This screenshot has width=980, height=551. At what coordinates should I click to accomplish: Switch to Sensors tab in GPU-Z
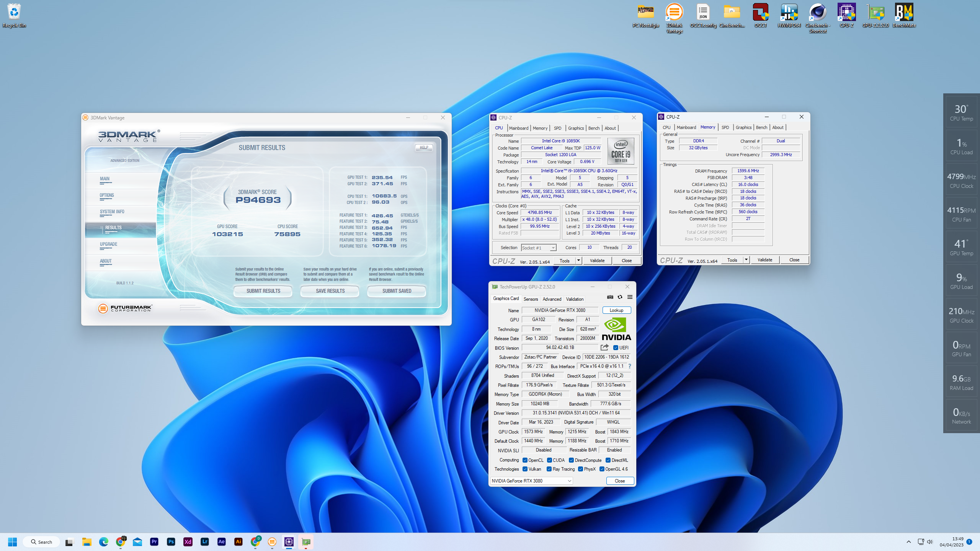(531, 299)
